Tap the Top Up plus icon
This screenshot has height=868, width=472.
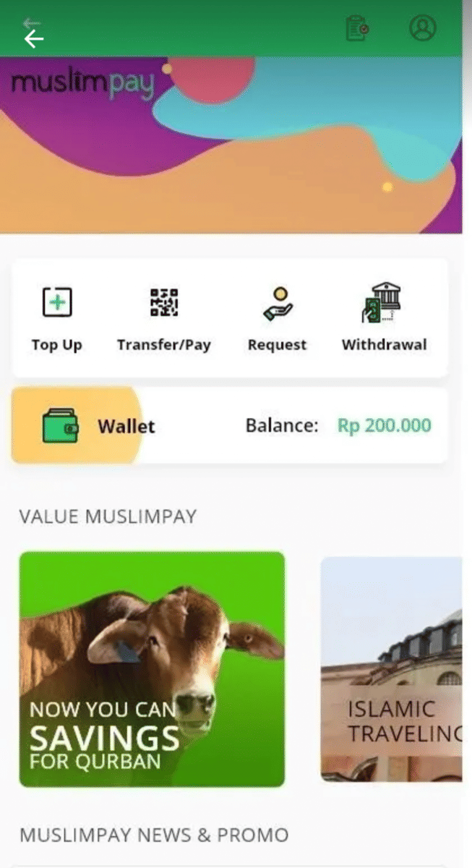[x=57, y=302]
